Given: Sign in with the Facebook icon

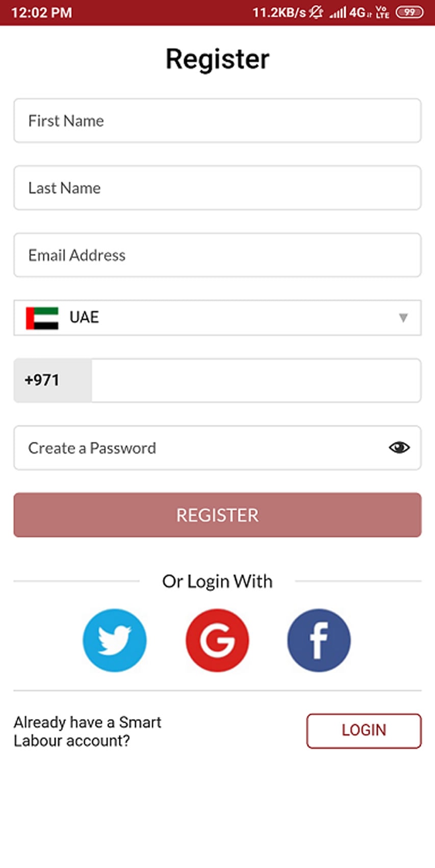Looking at the screenshot, I should 319,640.
